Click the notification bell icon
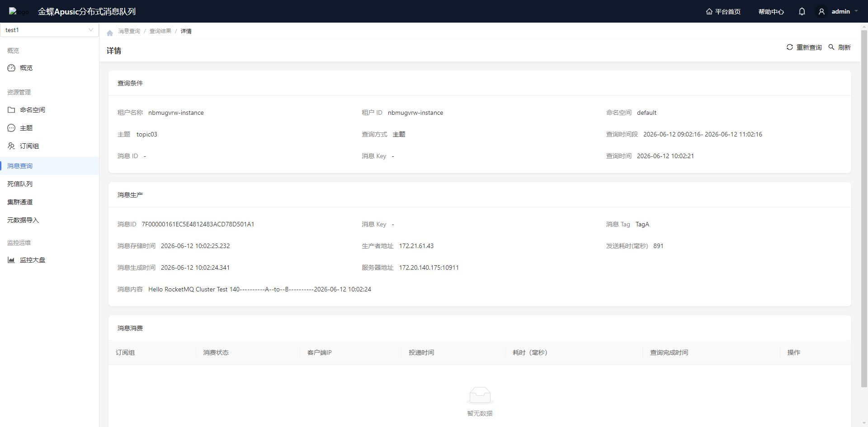The image size is (868, 427). [802, 12]
